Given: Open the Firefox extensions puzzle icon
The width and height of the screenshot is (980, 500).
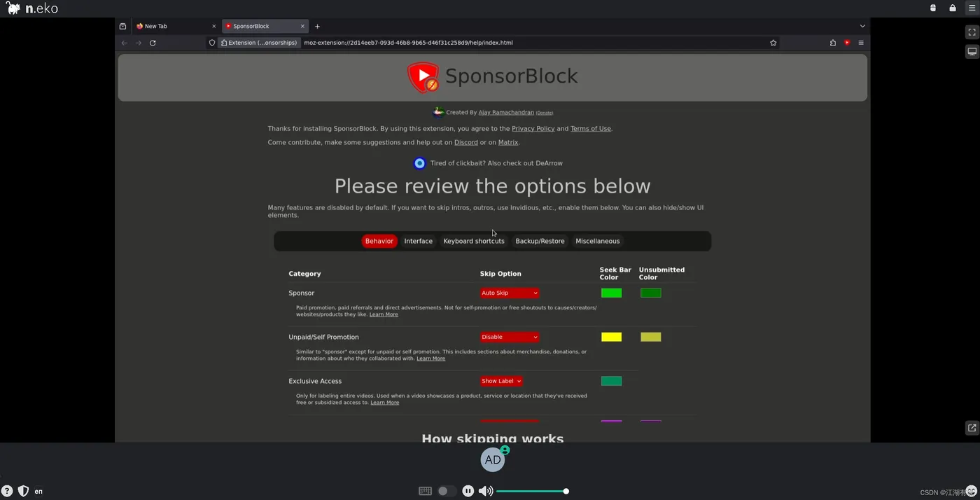Looking at the screenshot, I should 832,43.
